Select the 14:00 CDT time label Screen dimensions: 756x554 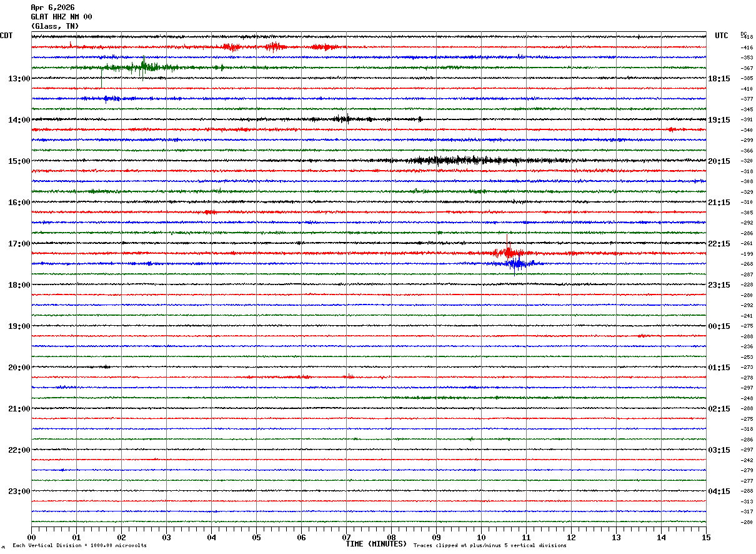[x=19, y=120]
